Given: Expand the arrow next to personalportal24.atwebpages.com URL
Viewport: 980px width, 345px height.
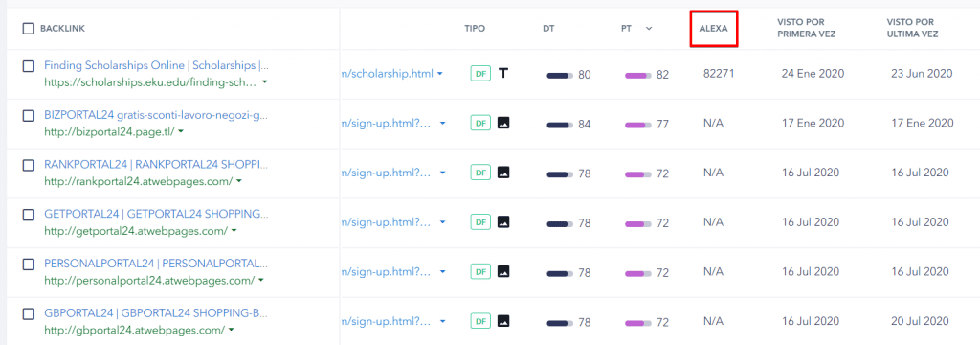Looking at the screenshot, I should [260, 281].
